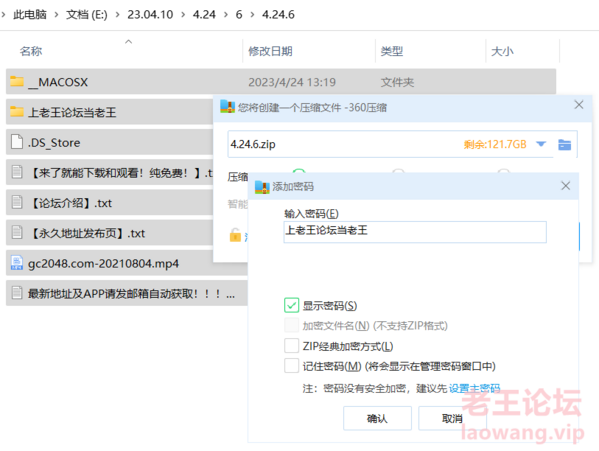Enable ZIP经典加密方式(L) checkbox

[291, 346]
